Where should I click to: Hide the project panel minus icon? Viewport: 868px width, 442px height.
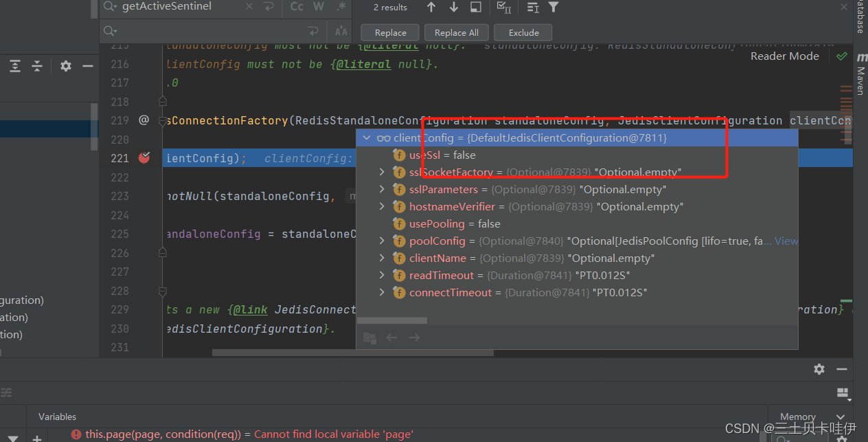(88, 66)
